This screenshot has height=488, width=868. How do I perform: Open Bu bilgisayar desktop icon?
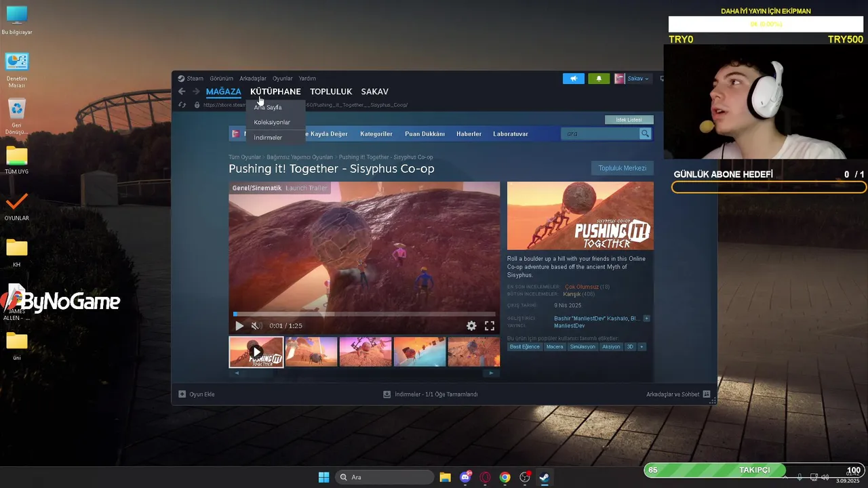tap(17, 20)
